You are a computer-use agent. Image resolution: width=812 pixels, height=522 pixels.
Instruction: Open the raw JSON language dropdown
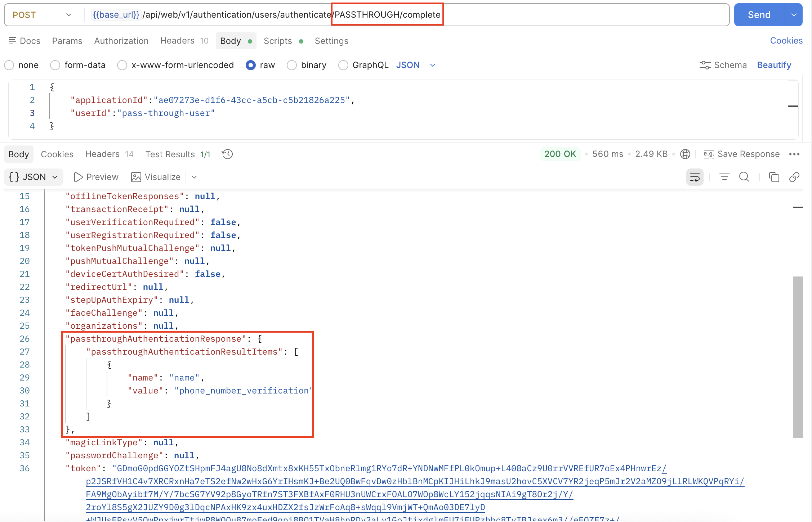(416, 65)
